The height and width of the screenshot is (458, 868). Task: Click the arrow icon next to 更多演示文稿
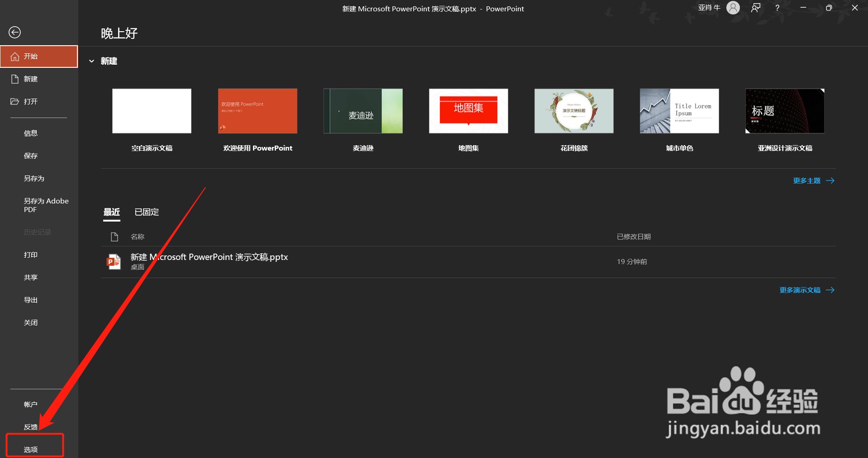[x=830, y=290]
